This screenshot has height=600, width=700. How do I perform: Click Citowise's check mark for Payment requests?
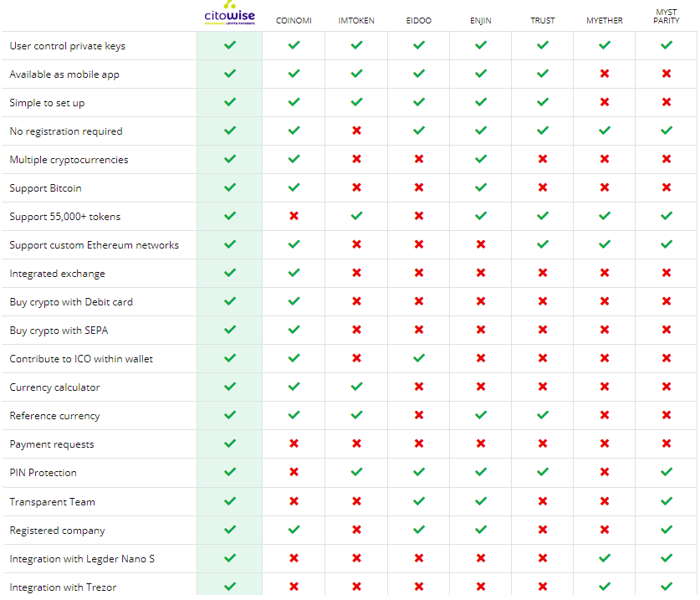[230, 444]
